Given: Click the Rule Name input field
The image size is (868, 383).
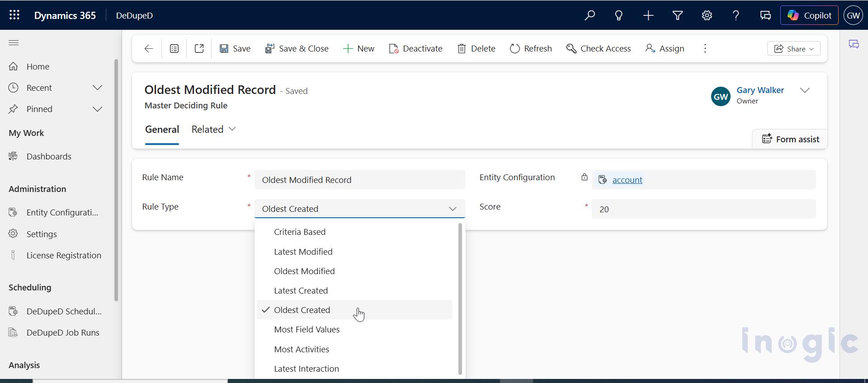Looking at the screenshot, I should click(x=360, y=180).
